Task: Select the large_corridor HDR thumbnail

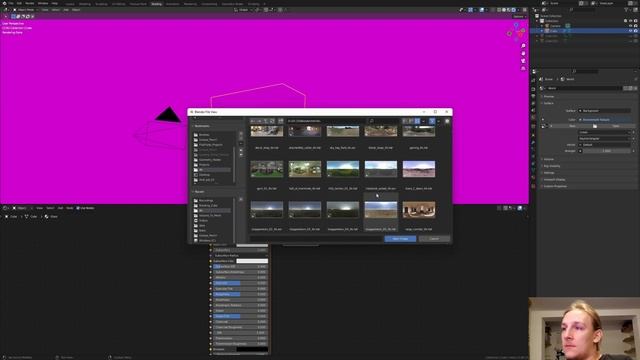Action: click(x=419, y=210)
